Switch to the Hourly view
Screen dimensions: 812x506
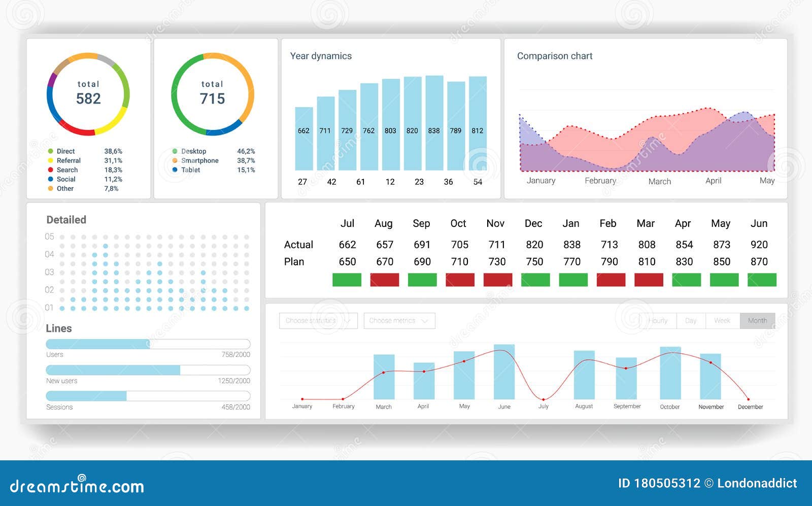coord(658,320)
